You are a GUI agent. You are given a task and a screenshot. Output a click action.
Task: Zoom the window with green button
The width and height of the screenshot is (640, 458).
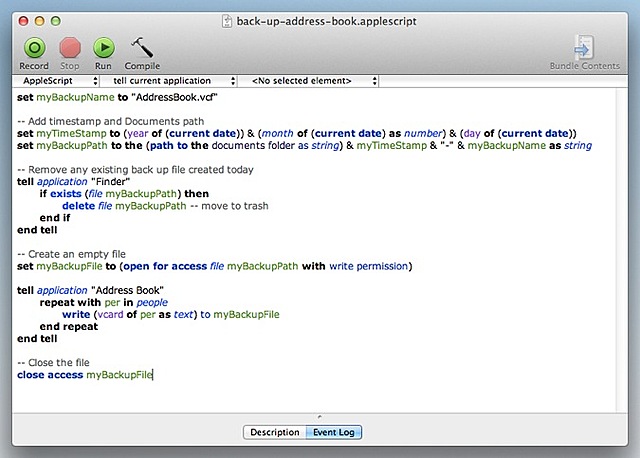coord(56,21)
